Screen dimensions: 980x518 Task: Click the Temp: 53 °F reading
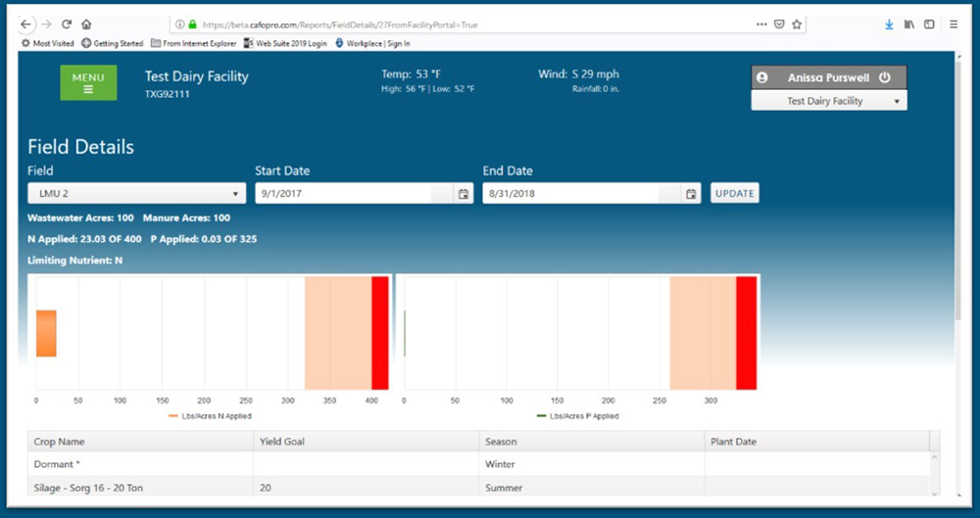[412, 73]
